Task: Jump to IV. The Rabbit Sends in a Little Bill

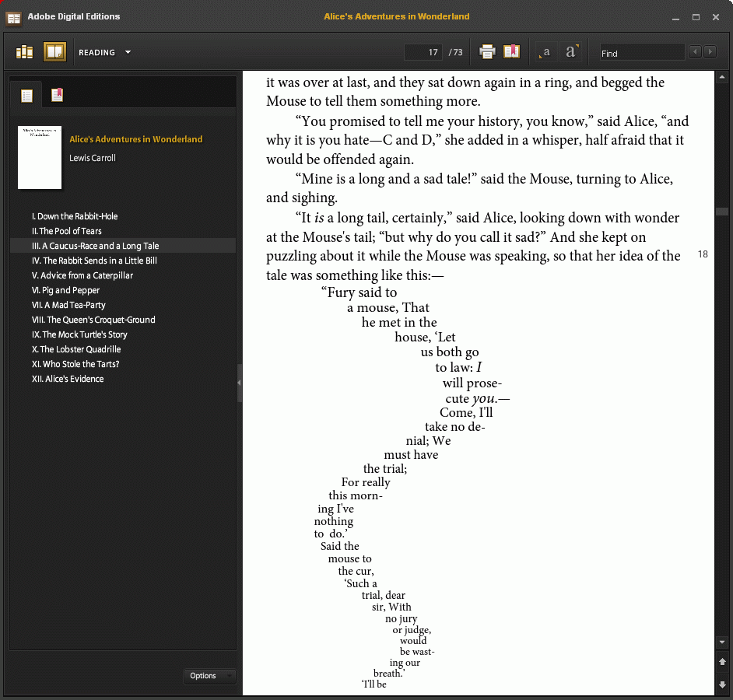Action: [94, 261]
